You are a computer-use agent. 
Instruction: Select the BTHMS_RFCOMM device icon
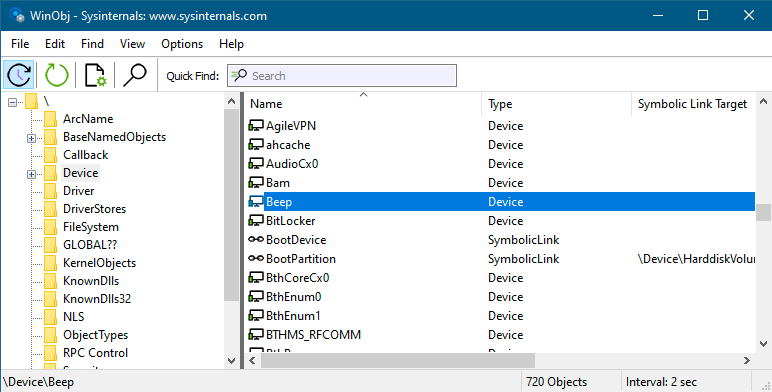pyautogui.click(x=256, y=335)
